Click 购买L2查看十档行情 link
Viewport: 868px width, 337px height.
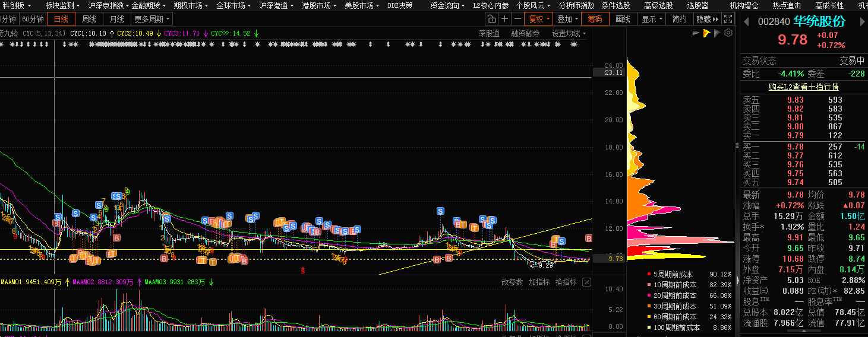[803, 87]
